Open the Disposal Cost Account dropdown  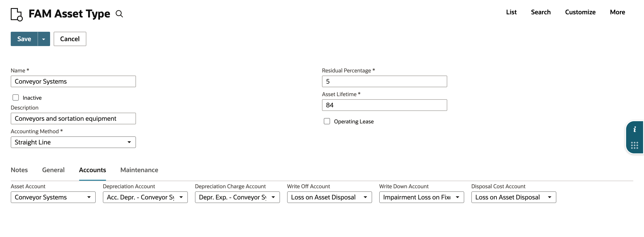(x=514, y=197)
